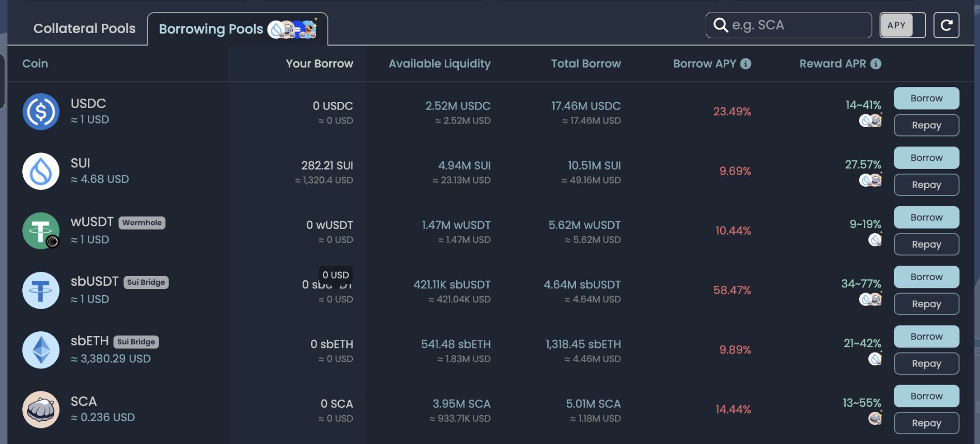The height and width of the screenshot is (444, 980).
Task: Click the USDC coin icon
Action: [41, 112]
